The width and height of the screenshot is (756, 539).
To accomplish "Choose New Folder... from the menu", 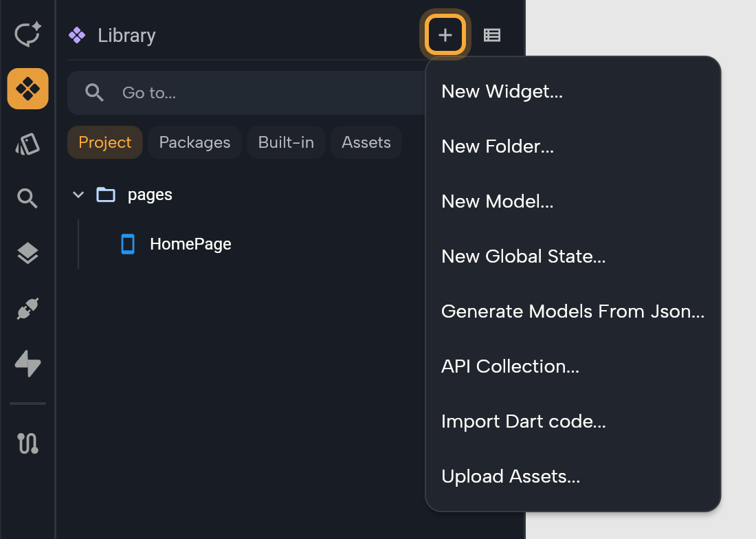I will click(x=572, y=146).
